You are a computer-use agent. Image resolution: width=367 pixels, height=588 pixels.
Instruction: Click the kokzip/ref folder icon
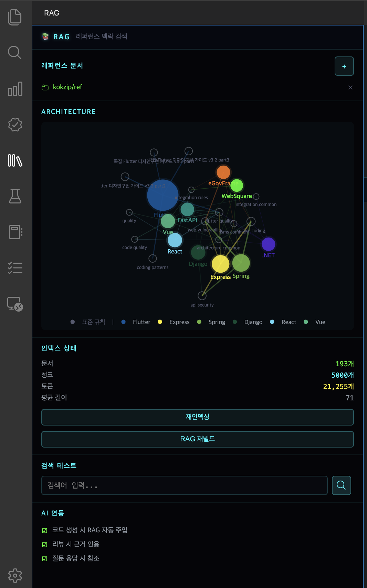coord(45,87)
